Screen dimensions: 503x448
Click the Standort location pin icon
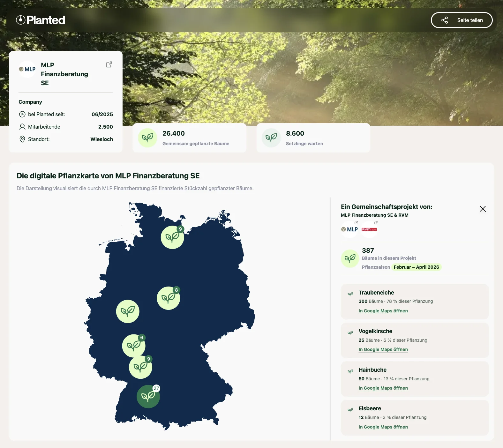(x=22, y=139)
